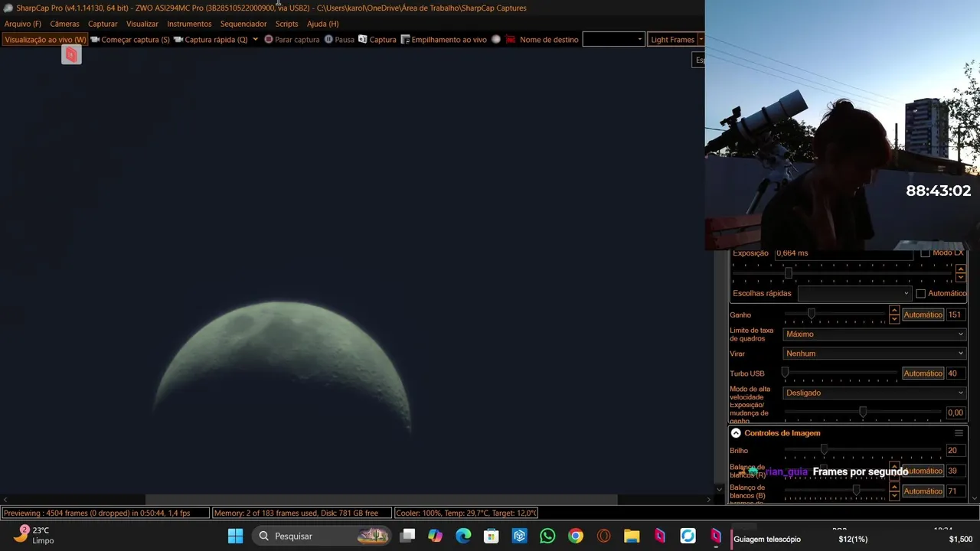Open the Capturar menu

[x=103, y=24]
